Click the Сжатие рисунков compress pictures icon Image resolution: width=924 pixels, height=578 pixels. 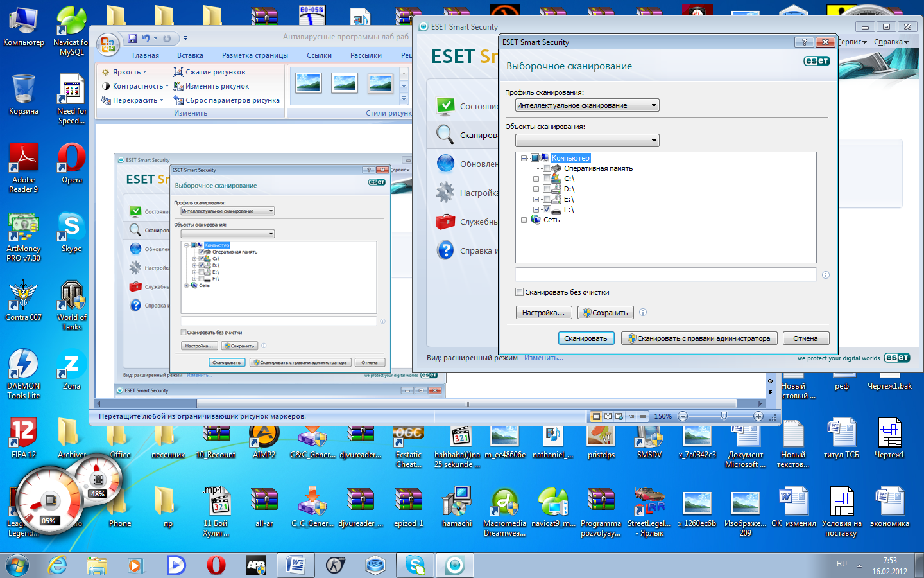pyautogui.click(x=178, y=72)
